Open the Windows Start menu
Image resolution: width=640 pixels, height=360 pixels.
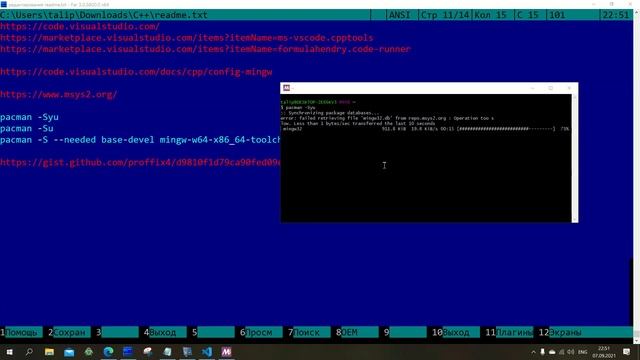(9, 352)
